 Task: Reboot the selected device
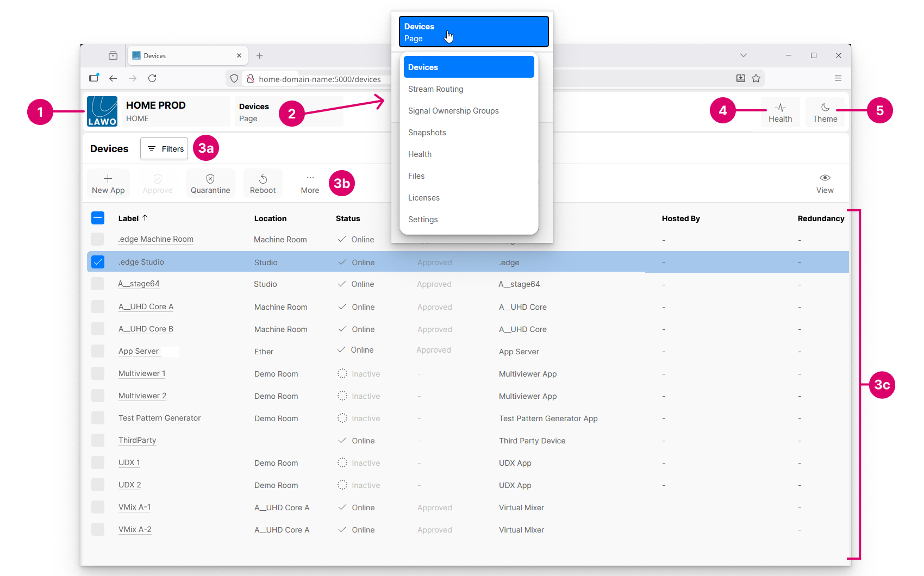(x=263, y=183)
